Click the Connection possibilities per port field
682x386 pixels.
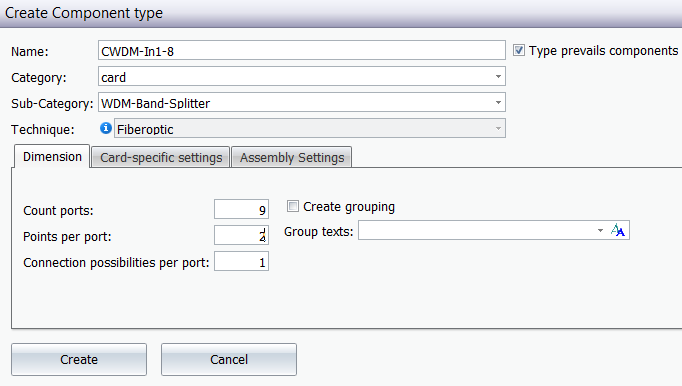pyautogui.click(x=241, y=261)
